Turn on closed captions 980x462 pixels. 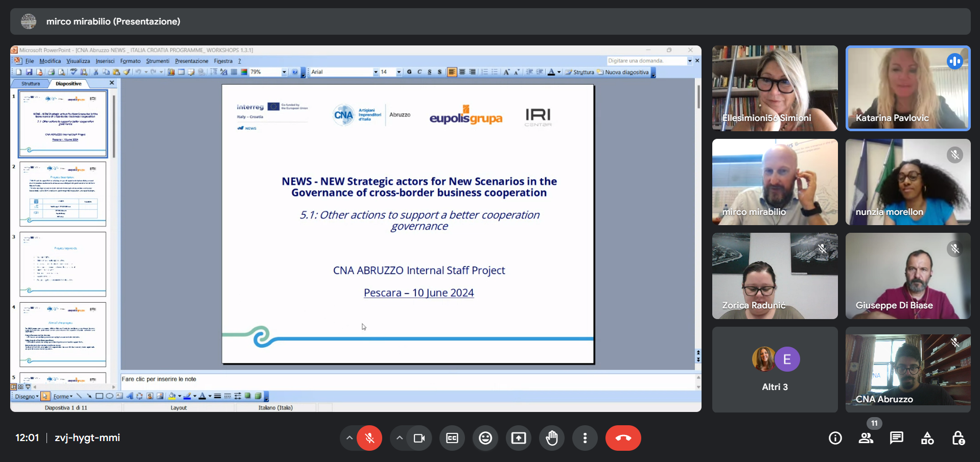[452, 438]
